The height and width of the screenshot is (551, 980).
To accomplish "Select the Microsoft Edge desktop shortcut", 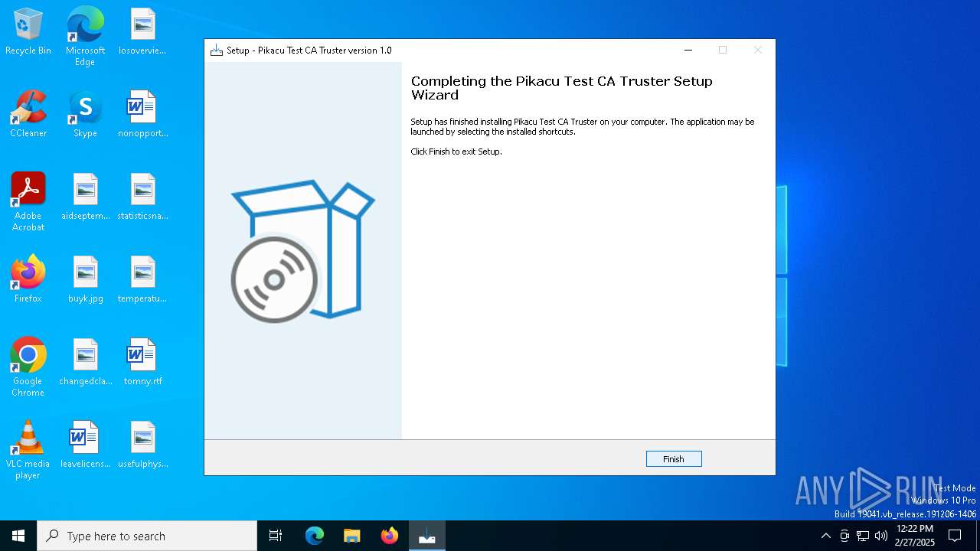I will [x=85, y=37].
